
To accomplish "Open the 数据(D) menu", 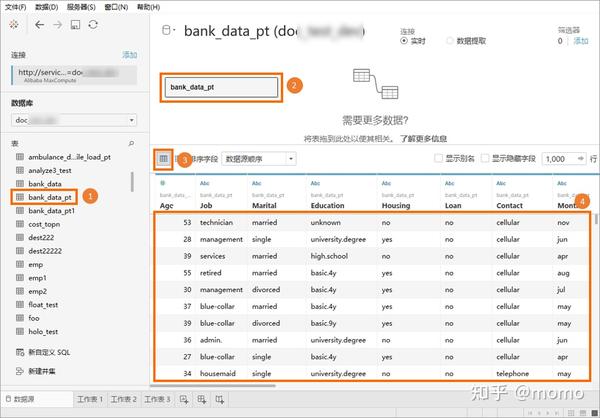I will [x=47, y=7].
